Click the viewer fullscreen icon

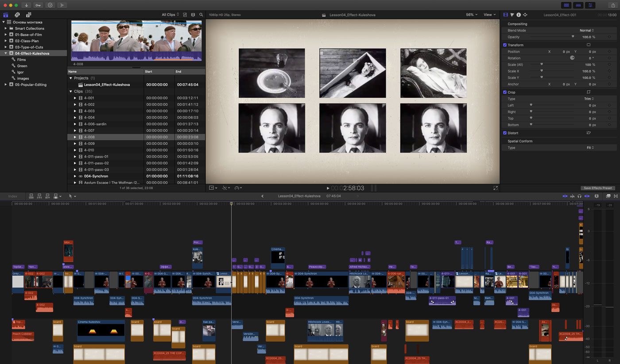[495, 188]
